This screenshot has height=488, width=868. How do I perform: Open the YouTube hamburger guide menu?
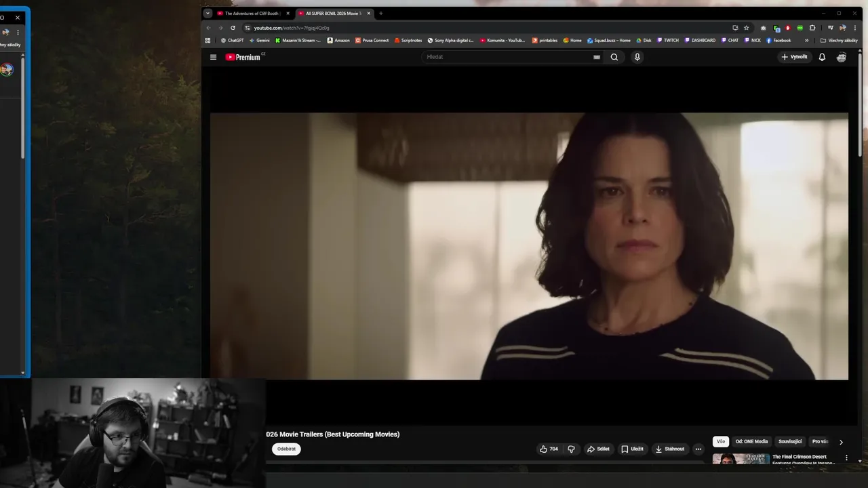click(x=213, y=57)
